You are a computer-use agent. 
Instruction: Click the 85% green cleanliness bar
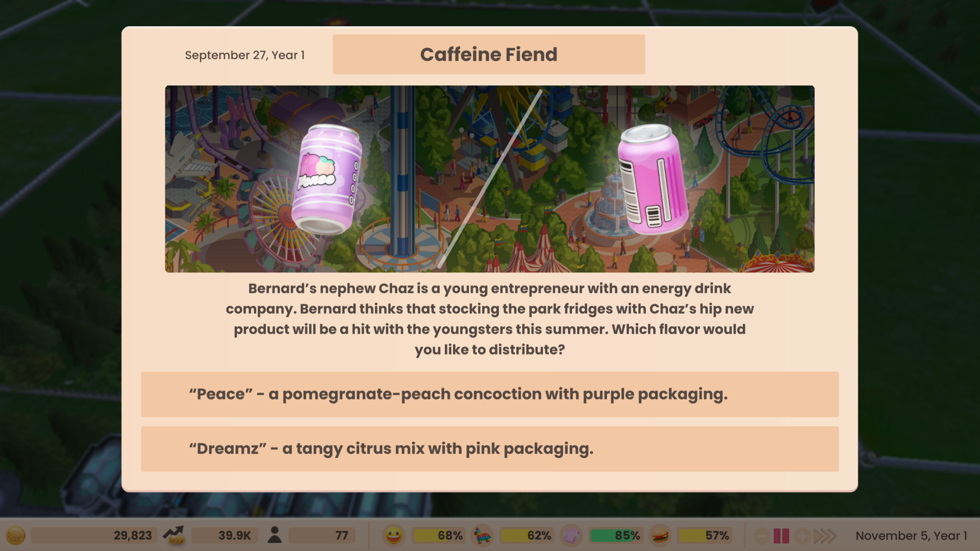click(x=616, y=535)
